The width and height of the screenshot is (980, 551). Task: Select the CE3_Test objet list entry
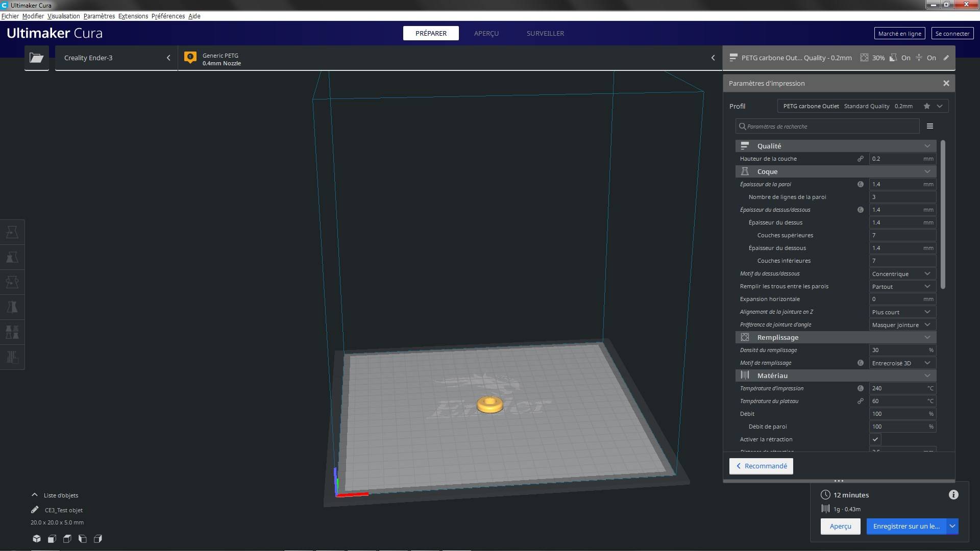[64, 510]
